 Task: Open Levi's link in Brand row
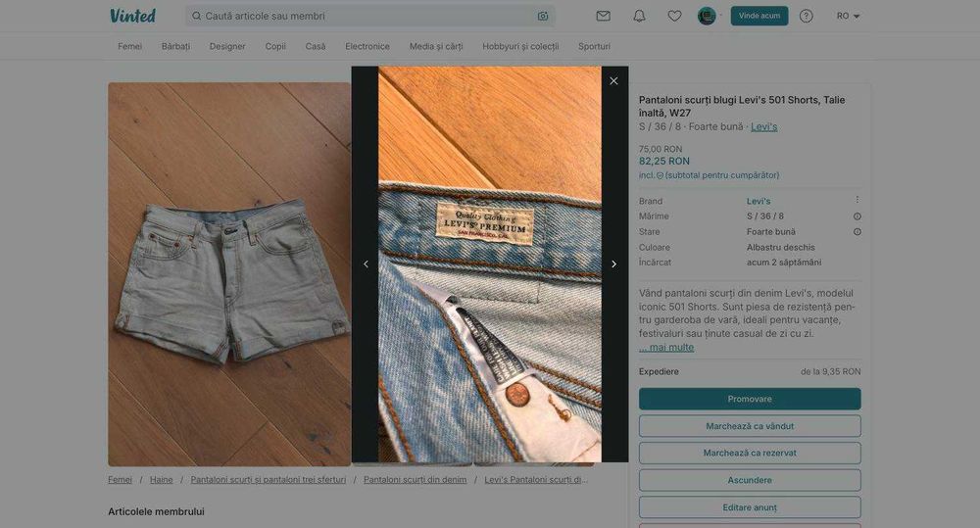pos(759,201)
